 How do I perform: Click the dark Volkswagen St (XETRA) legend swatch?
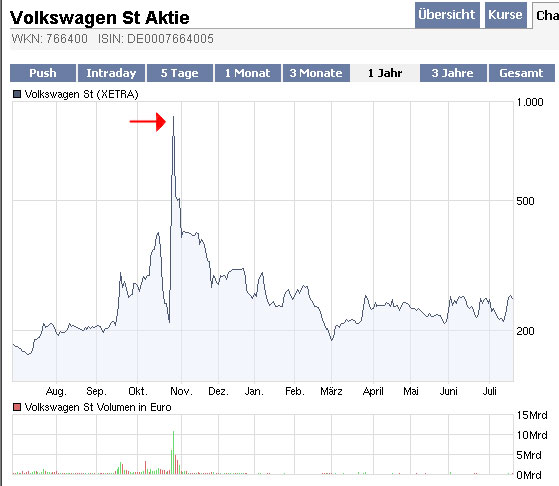point(17,94)
